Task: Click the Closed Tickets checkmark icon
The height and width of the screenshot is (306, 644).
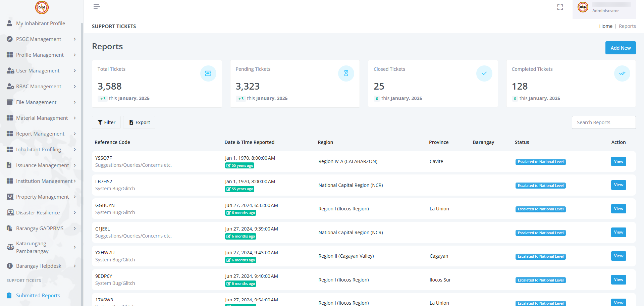Action: pyautogui.click(x=484, y=73)
